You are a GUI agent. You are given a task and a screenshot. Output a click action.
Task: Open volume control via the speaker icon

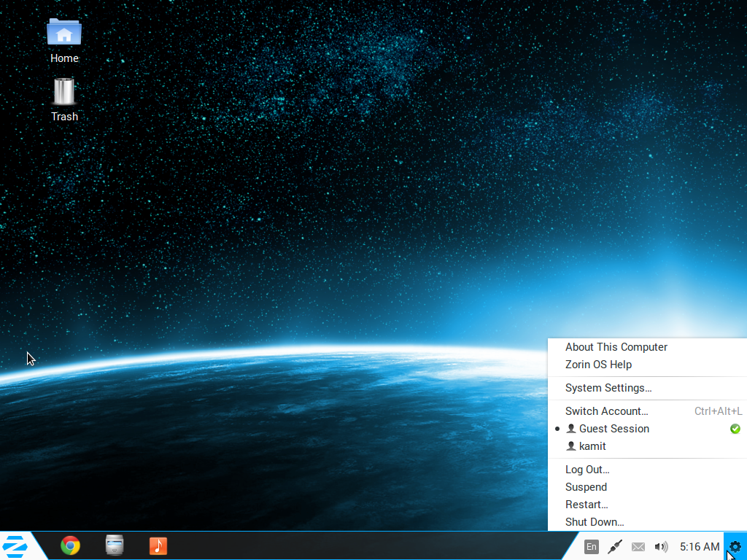(x=661, y=546)
